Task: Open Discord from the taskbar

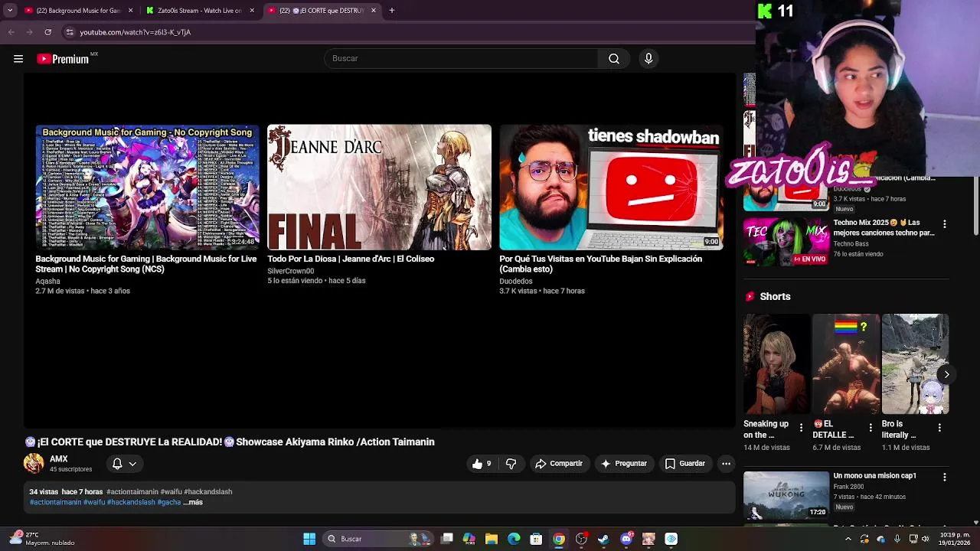Action: (x=626, y=539)
